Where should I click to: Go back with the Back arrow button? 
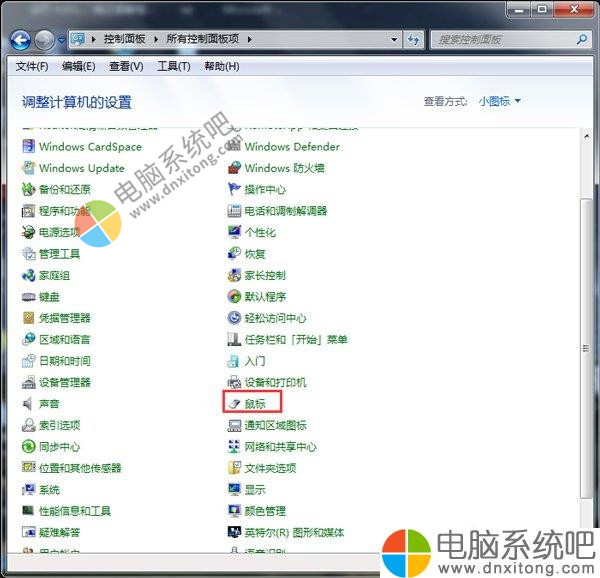pos(21,40)
